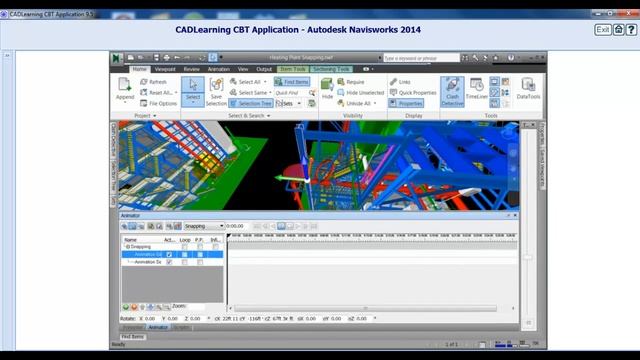Screen dimensions: 640x360
Task: Open the Select All dropdown arrow
Action: point(265,82)
